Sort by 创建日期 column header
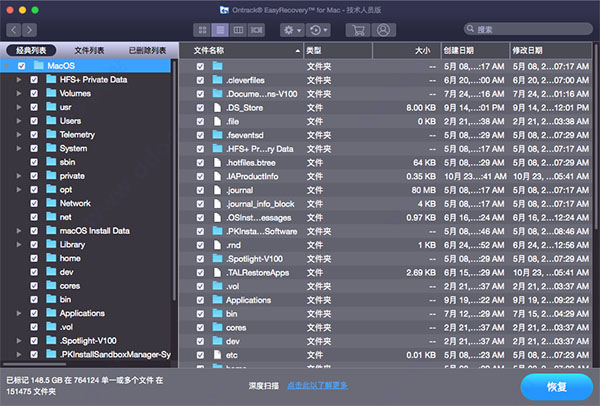The height and width of the screenshot is (406, 600). pyautogui.click(x=476, y=51)
